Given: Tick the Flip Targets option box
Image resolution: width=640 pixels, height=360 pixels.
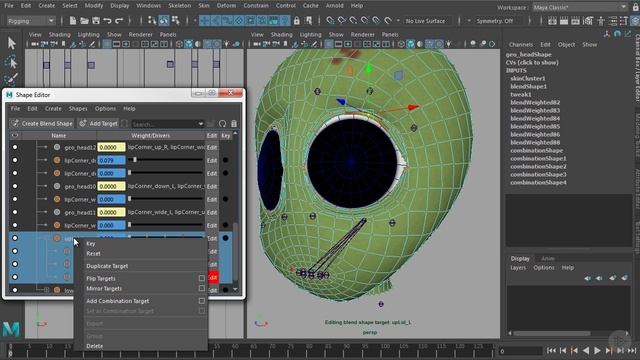Looking at the screenshot, I should tap(201, 278).
